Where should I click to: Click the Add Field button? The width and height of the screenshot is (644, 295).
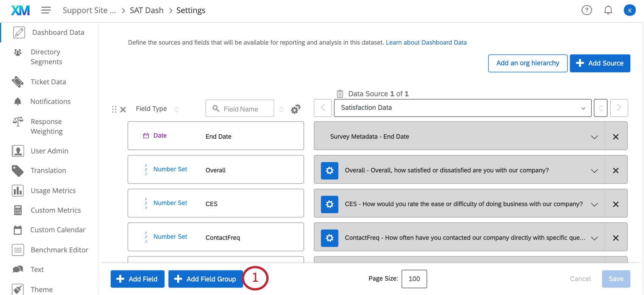point(138,279)
